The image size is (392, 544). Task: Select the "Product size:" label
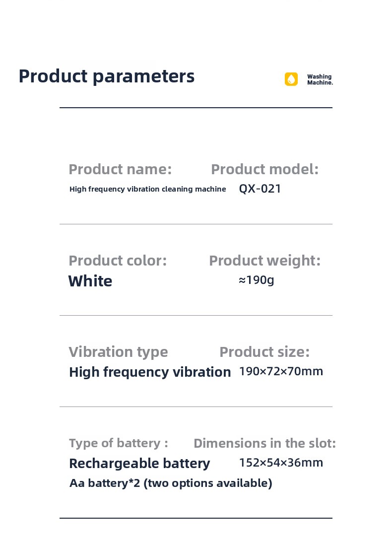coord(264,352)
